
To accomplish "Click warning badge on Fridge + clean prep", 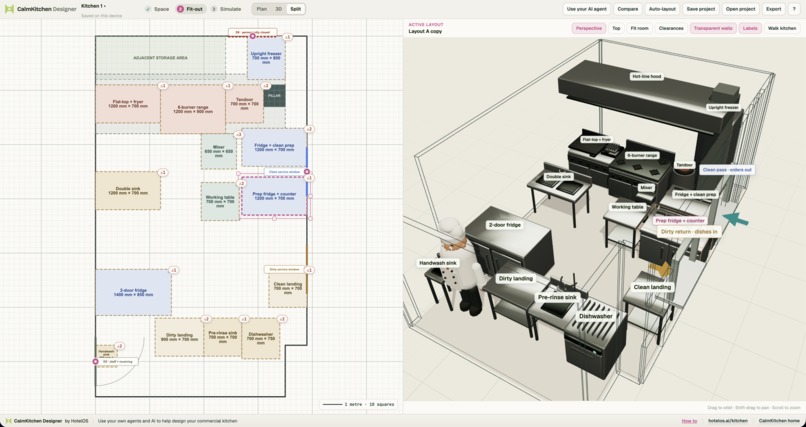I will [309, 129].
